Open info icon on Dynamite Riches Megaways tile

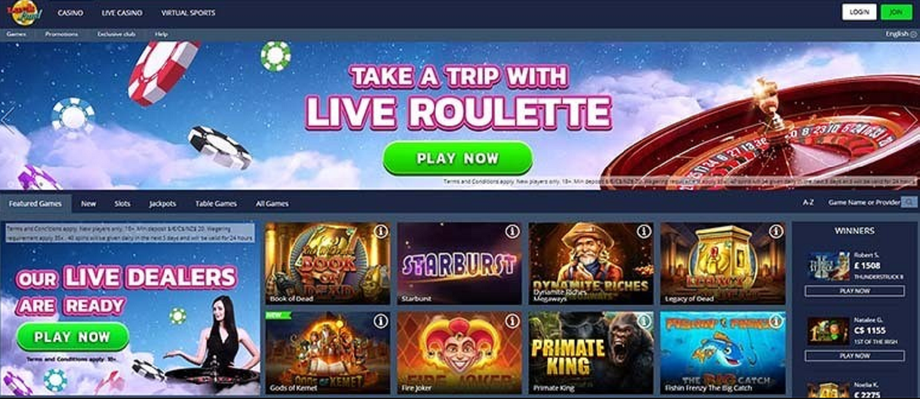tap(644, 232)
